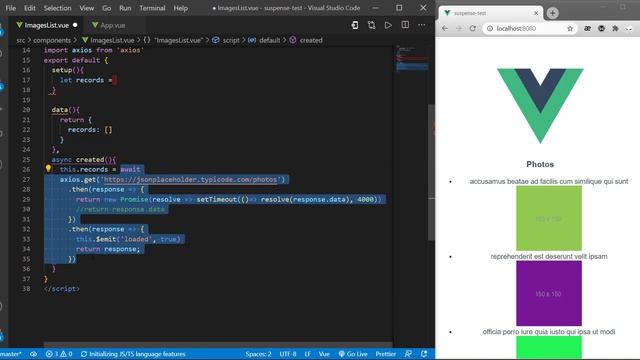Screen dimensions: 640x360
Task: Open the Help menu
Action: (x=180, y=8)
